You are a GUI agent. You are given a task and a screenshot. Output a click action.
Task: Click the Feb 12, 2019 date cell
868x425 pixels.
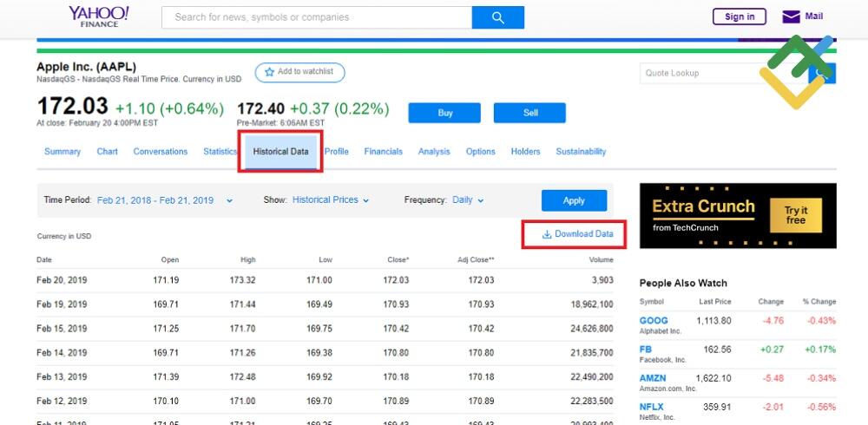pyautogui.click(x=62, y=402)
